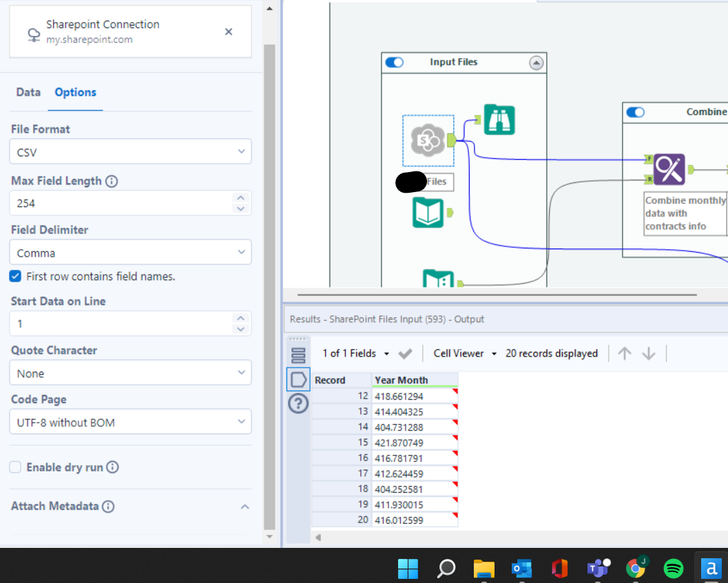This screenshot has height=583, width=728.
Task: Open the Field Delimiter dropdown
Action: coord(130,253)
